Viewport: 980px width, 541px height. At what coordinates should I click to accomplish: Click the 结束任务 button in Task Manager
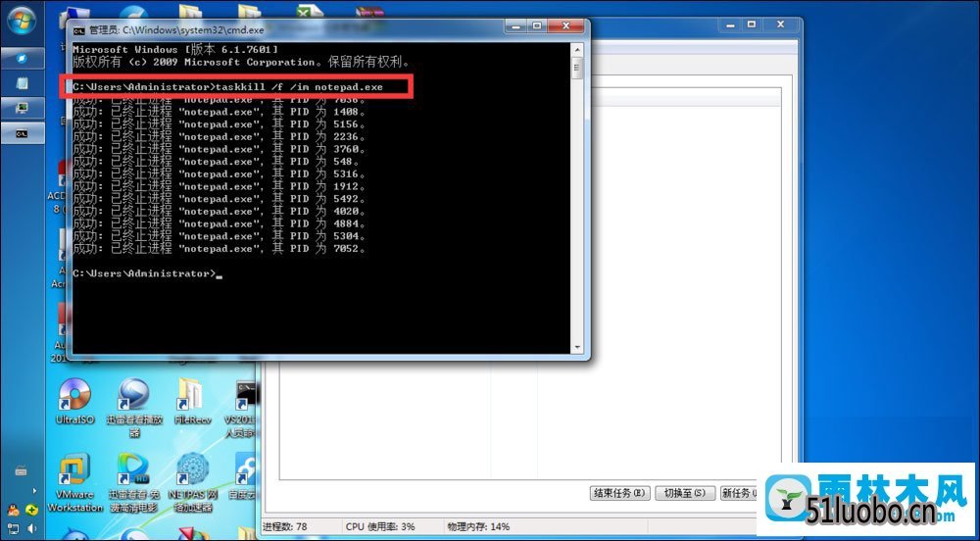tap(620, 492)
